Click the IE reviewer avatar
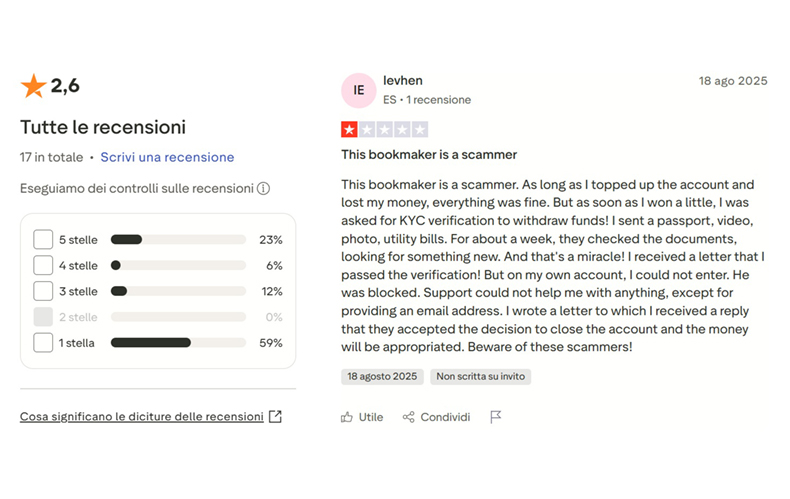This screenshot has height=499, width=790. pyautogui.click(x=358, y=90)
